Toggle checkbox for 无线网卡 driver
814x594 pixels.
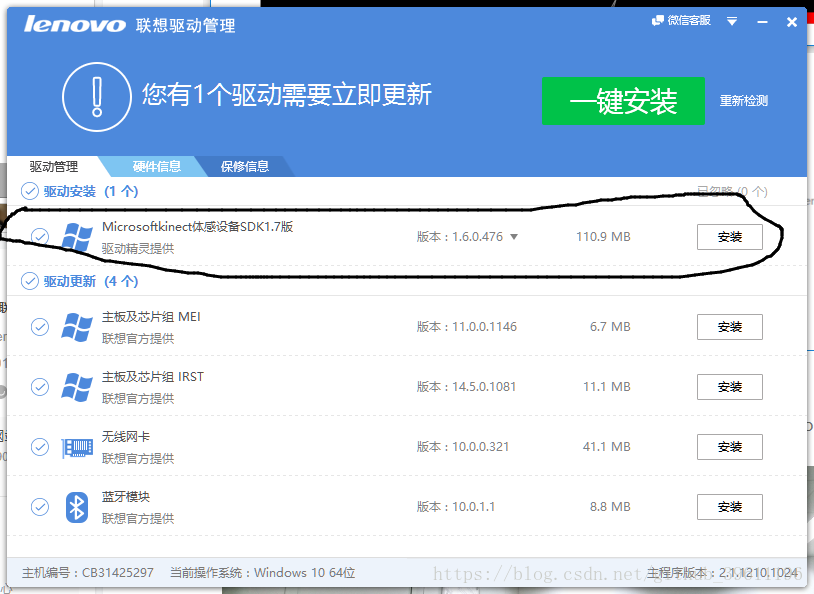(40, 447)
